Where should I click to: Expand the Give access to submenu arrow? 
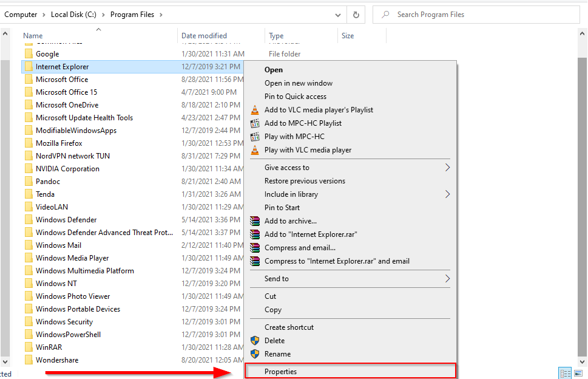[x=447, y=168]
